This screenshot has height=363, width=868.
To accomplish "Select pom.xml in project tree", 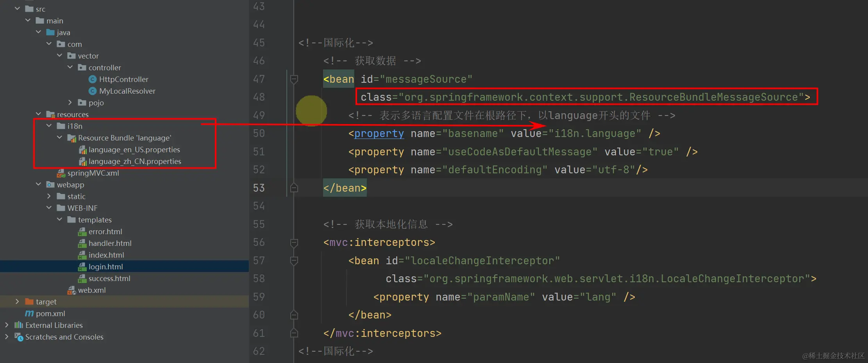I will point(50,313).
